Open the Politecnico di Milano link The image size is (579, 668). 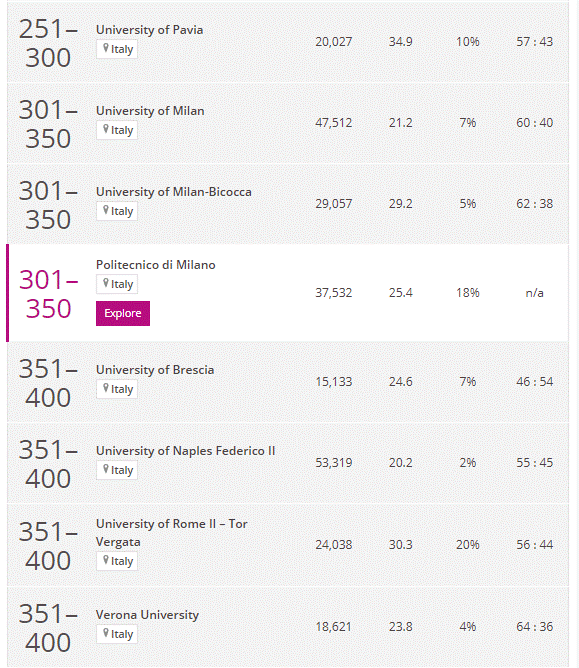(156, 265)
